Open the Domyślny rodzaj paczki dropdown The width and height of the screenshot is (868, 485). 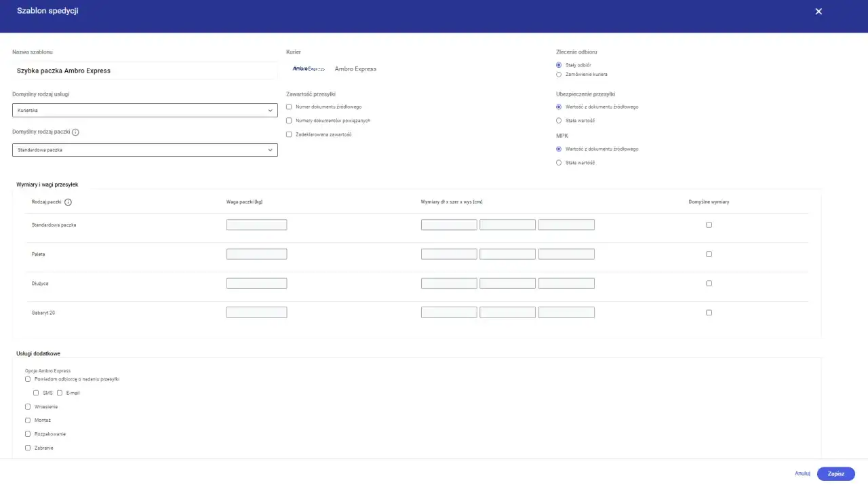tap(145, 150)
